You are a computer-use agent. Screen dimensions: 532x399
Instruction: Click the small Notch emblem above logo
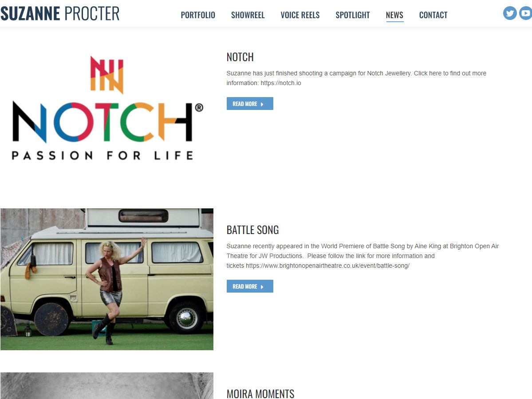pos(107,75)
